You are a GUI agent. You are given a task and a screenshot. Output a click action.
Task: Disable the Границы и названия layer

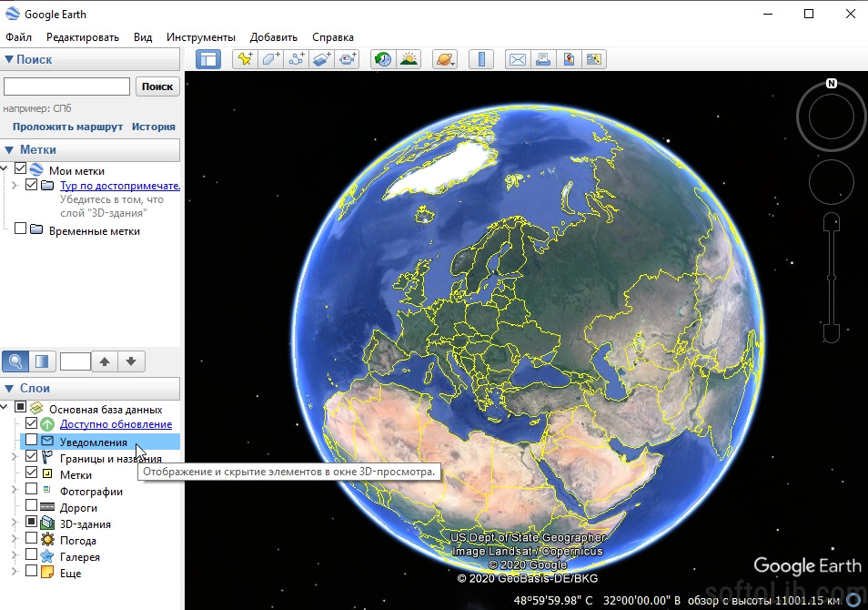point(32,456)
